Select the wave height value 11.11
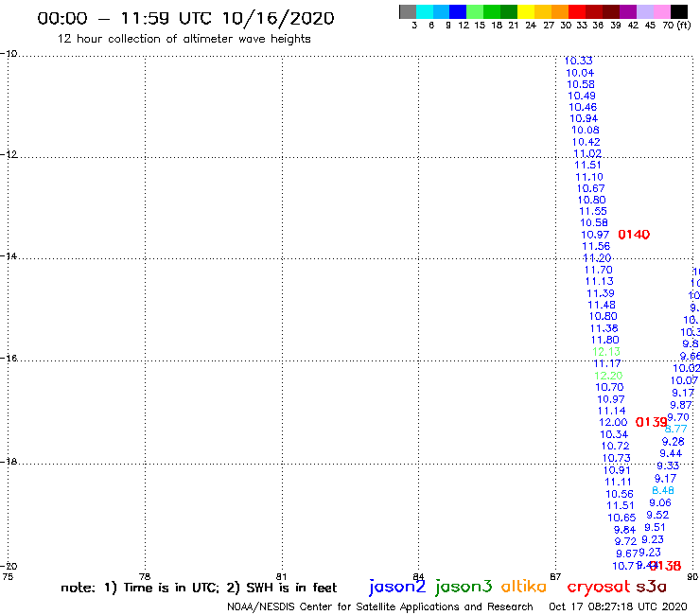 click(618, 482)
